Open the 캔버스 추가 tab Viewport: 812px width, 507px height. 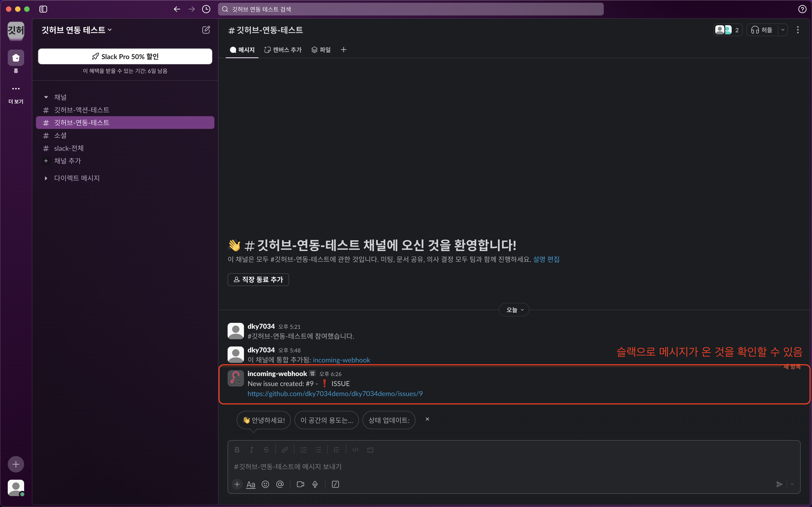(x=283, y=50)
